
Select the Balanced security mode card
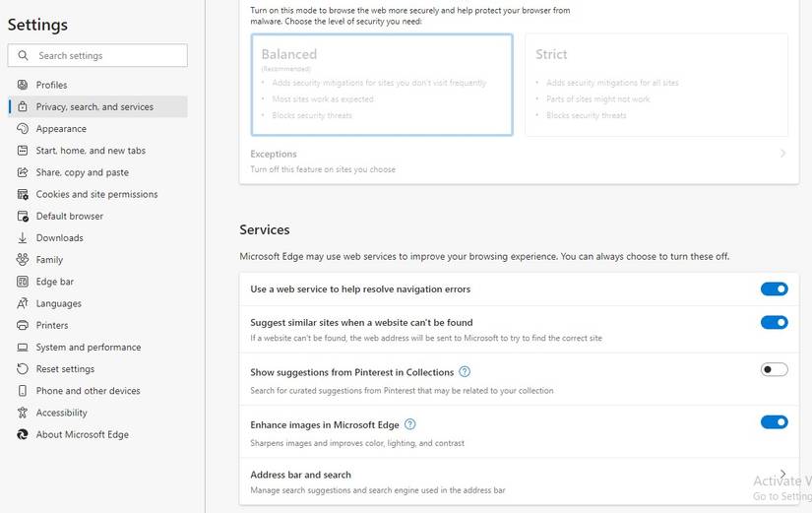(x=382, y=85)
